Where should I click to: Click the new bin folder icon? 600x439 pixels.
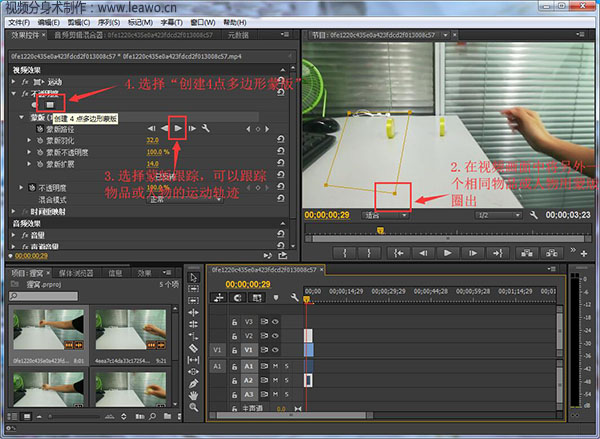pyautogui.click(x=167, y=416)
